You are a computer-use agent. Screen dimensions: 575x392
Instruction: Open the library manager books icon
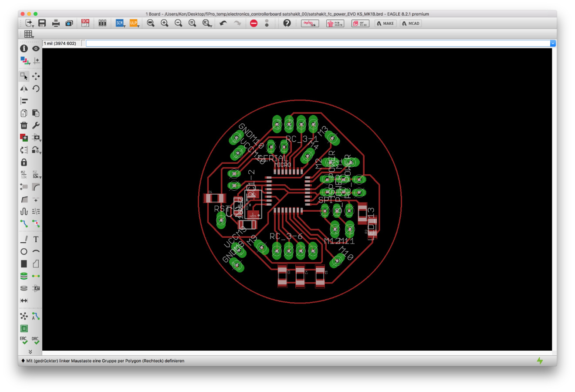coord(102,23)
